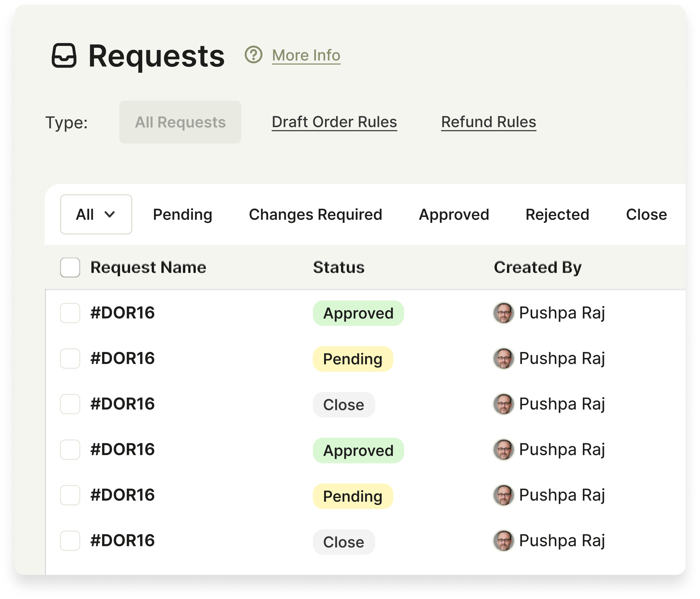The image size is (700, 599).
Task: Click the avatar next to the first Close status
Action: [503, 404]
